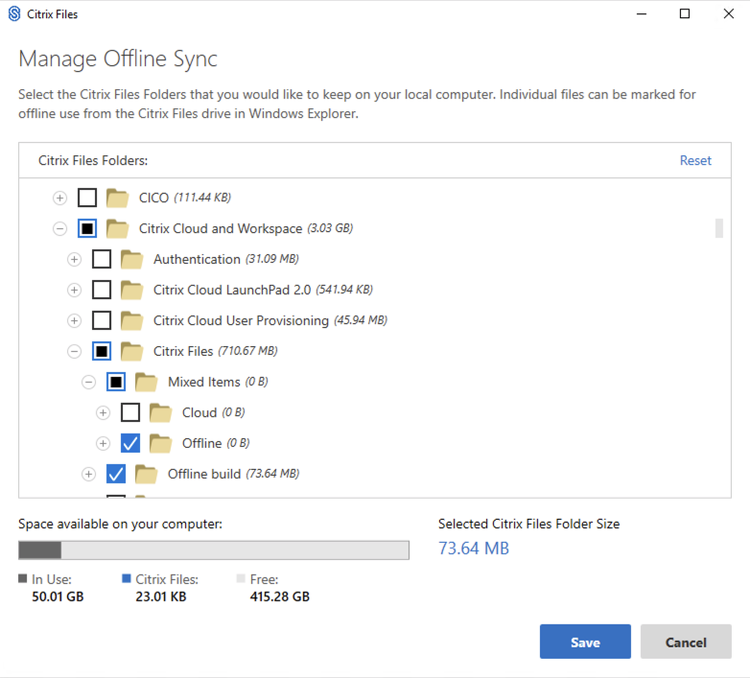Select the Offline folder icon

pos(160,443)
